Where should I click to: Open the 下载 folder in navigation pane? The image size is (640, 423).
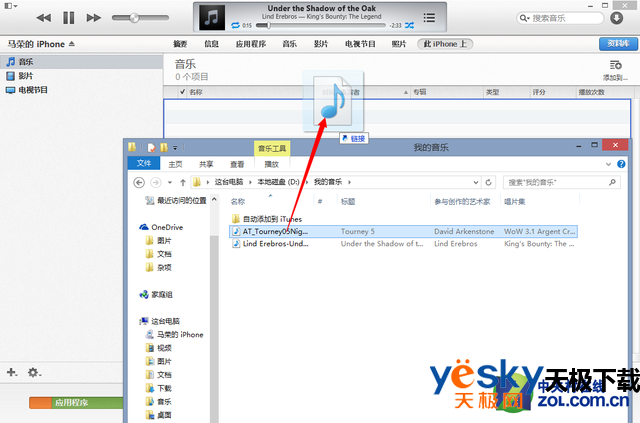pos(159,388)
